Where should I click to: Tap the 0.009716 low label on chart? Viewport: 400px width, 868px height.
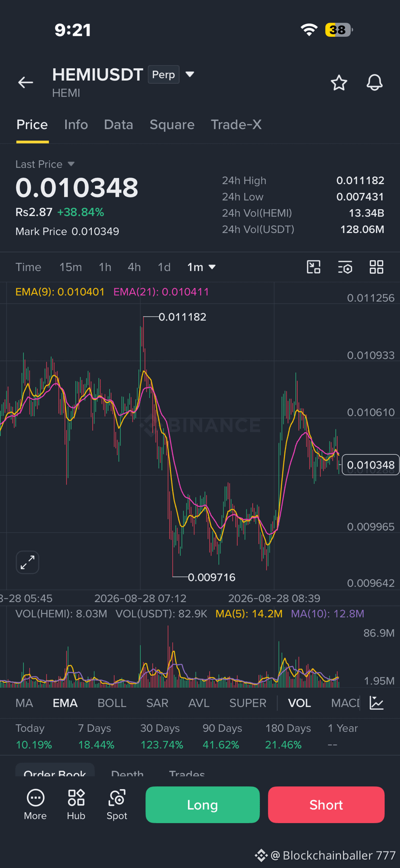[212, 577]
